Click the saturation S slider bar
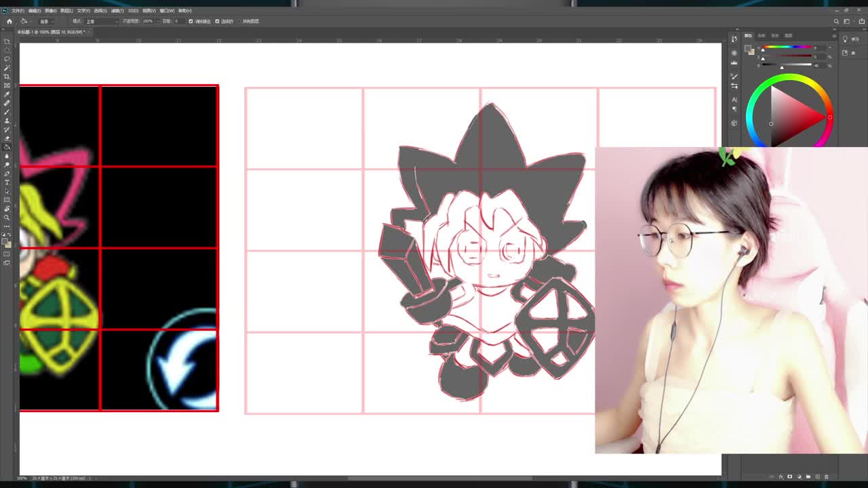Viewport: 868px width, 488px height. click(x=787, y=56)
